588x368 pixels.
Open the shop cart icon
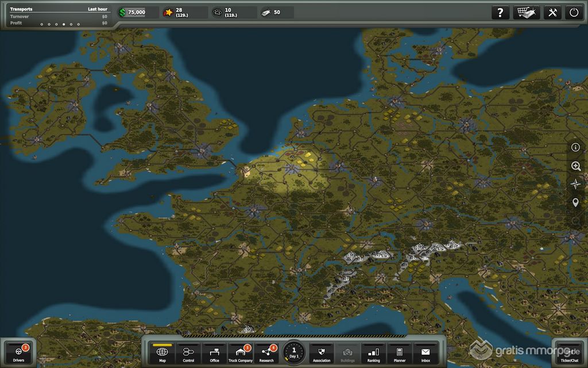pos(526,13)
